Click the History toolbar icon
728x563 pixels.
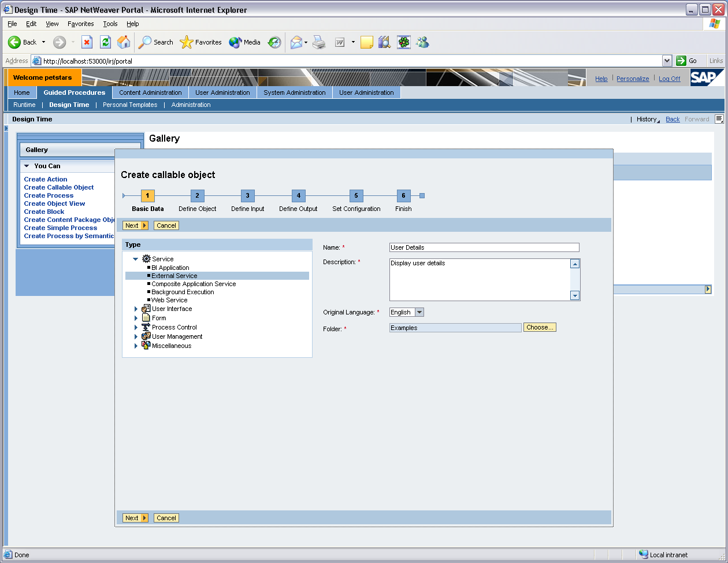274,42
